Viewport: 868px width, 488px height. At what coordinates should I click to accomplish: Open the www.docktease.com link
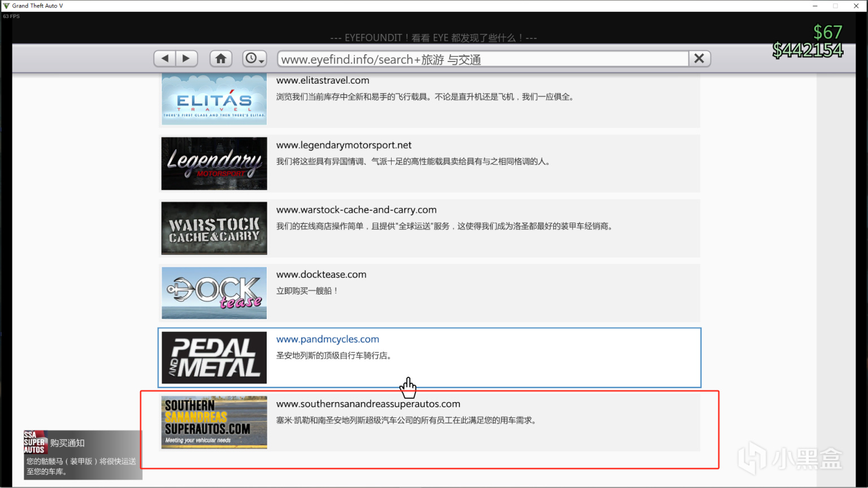click(322, 274)
